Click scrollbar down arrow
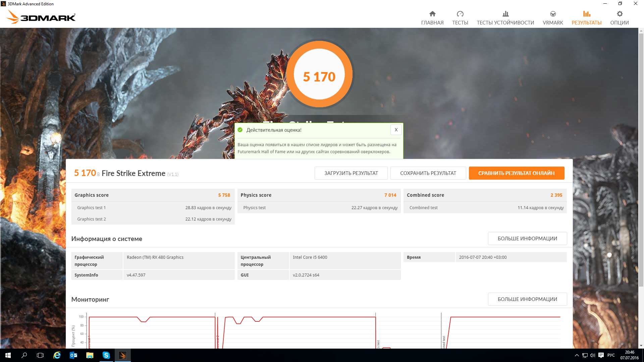Viewport: 644px width, 362px height. [x=641, y=346]
